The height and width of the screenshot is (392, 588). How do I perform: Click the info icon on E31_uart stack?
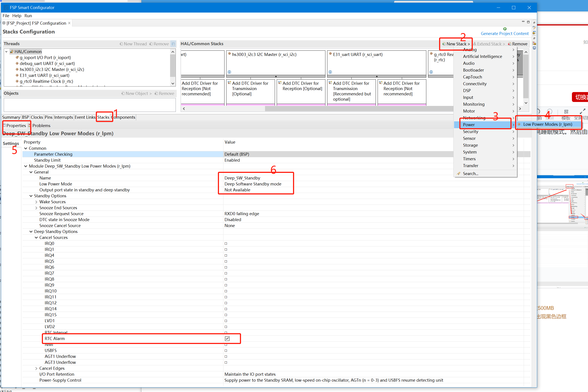click(330, 72)
